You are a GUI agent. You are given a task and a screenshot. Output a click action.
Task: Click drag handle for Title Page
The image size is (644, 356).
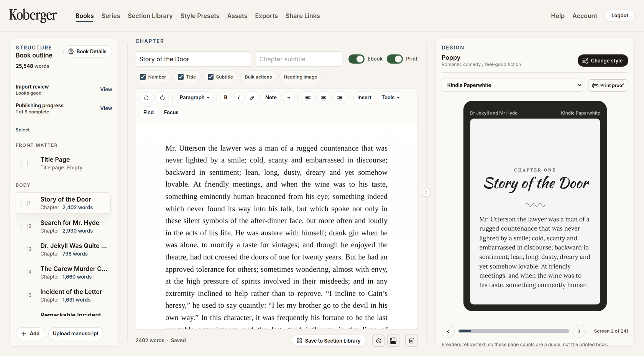point(24,164)
